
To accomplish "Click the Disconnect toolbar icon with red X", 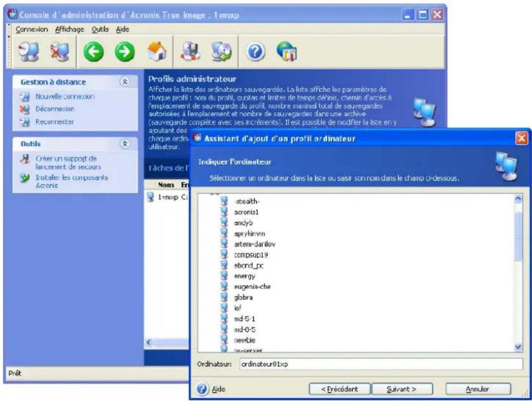I will click(x=59, y=52).
